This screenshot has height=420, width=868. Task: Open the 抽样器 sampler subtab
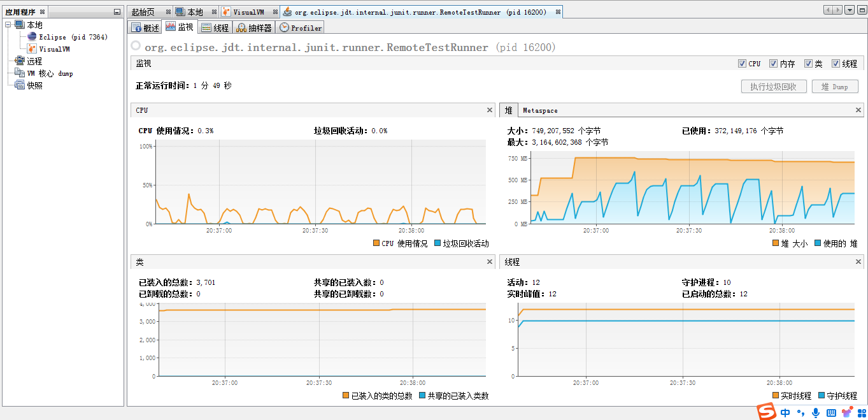click(x=253, y=27)
